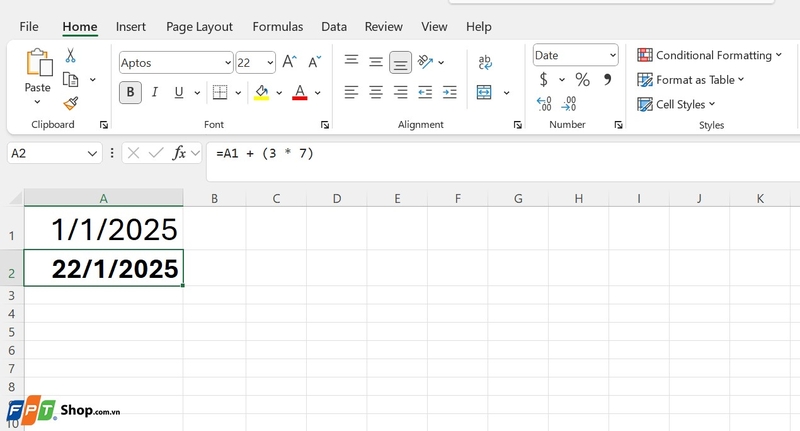This screenshot has height=431, width=800.
Task: Open the File tab
Action: [x=29, y=27]
